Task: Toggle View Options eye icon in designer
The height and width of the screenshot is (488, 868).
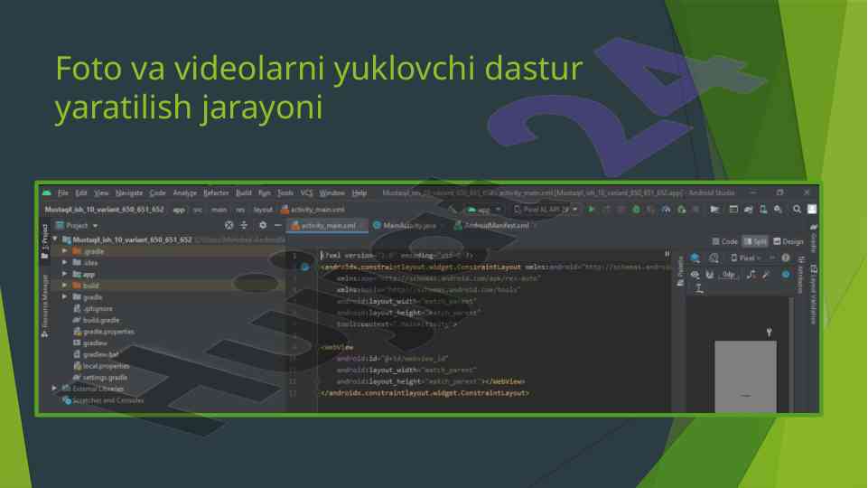Action: (x=695, y=275)
